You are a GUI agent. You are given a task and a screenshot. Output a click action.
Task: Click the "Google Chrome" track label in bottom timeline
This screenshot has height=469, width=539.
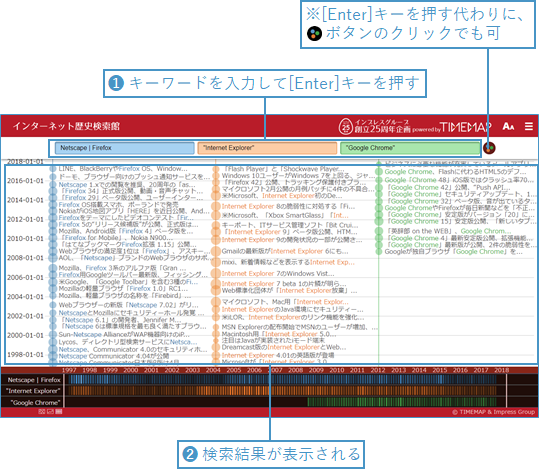click(35, 403)
